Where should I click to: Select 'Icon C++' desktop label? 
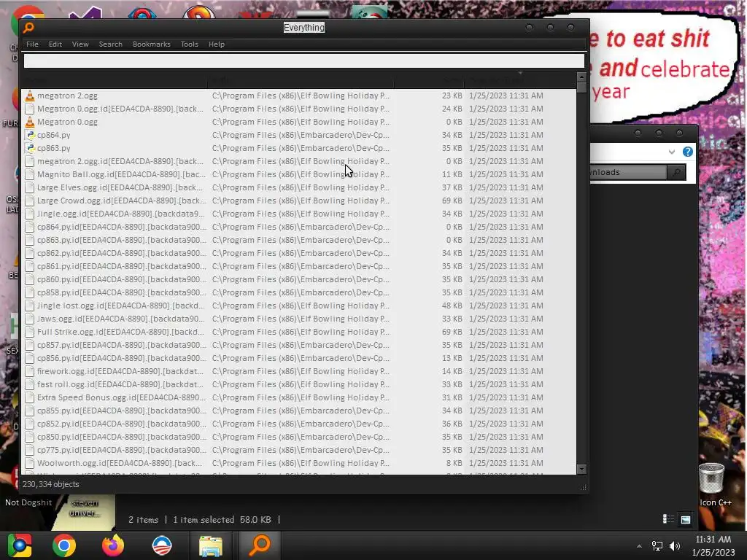(715, 503)
